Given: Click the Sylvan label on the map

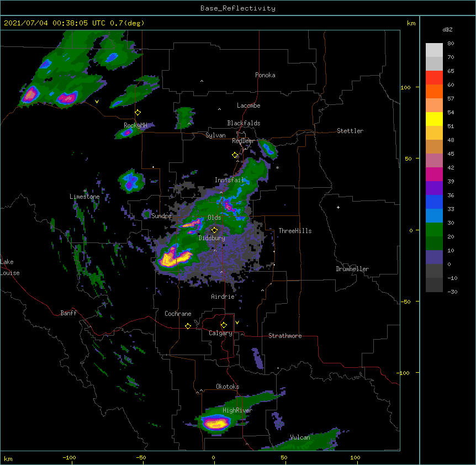Looking at the screenshot, I should (215, 135).
